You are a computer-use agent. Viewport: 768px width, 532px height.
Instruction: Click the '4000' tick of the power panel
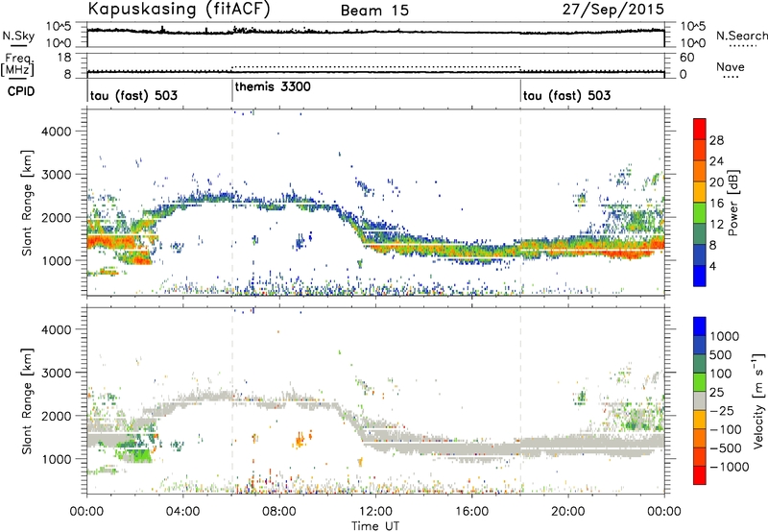click(x=56, y=132)
